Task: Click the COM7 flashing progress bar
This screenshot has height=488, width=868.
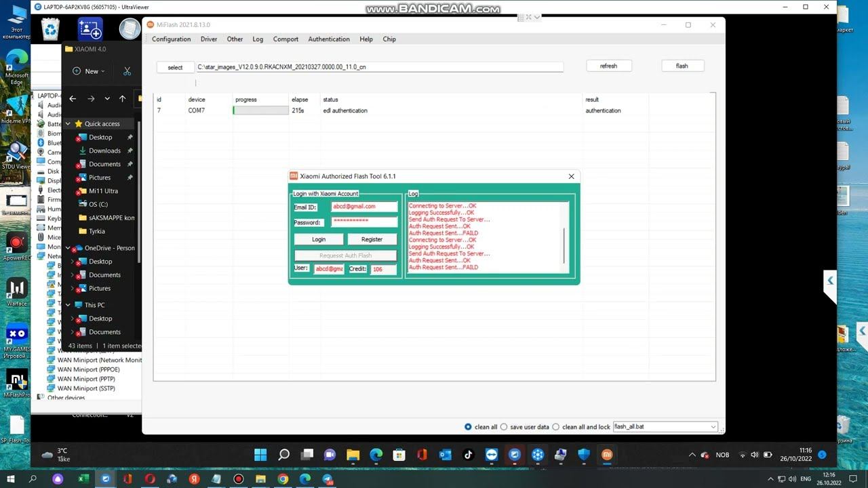Action: [261, 110]
